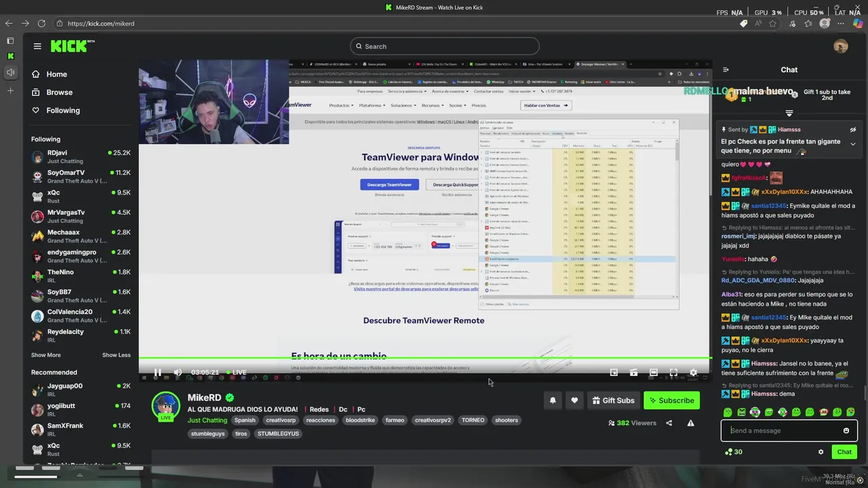Focus the Kick search box
Screen dimensions: 868x488
[445, 46]
